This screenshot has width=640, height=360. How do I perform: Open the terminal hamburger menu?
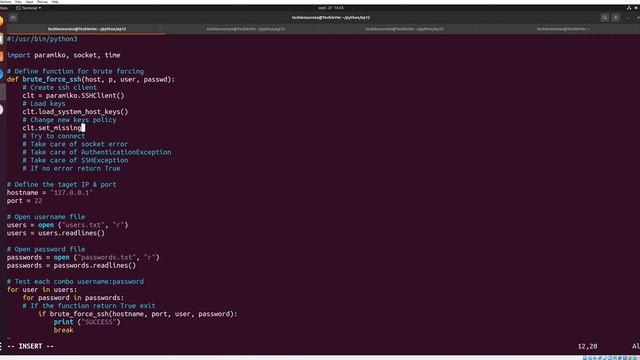[x=616, y=18]
